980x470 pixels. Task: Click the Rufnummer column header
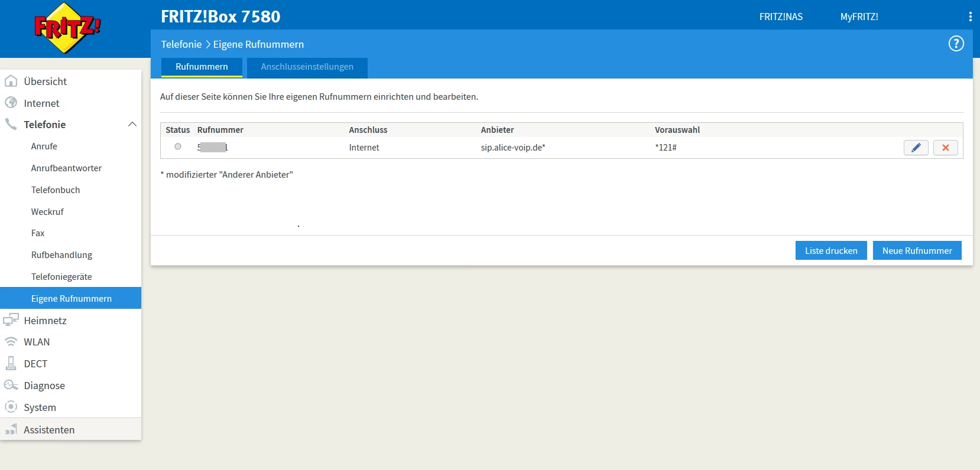[220, 130]
